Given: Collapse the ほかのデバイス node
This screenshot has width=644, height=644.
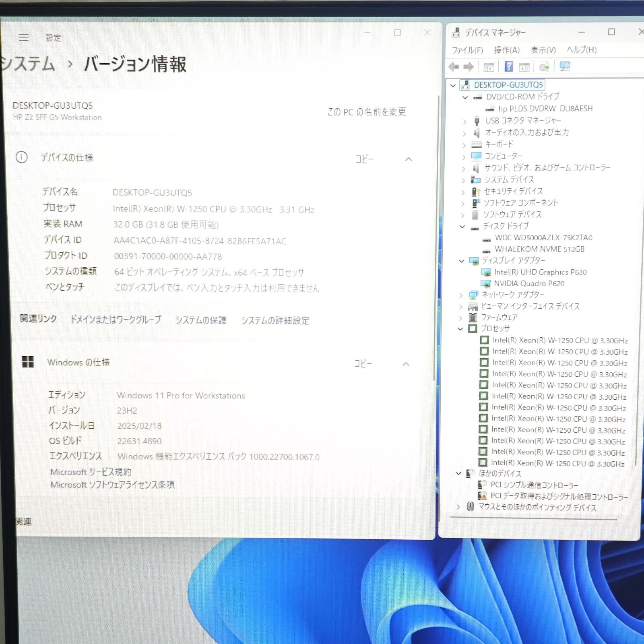Looking at the screenshot, I should [458, 473].
